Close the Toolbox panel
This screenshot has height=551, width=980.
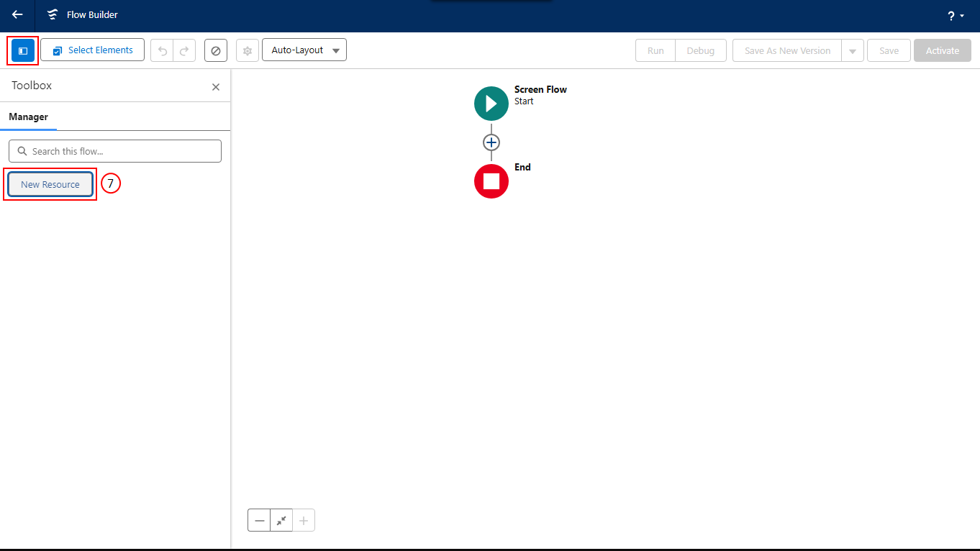click(x=216, y=87)
